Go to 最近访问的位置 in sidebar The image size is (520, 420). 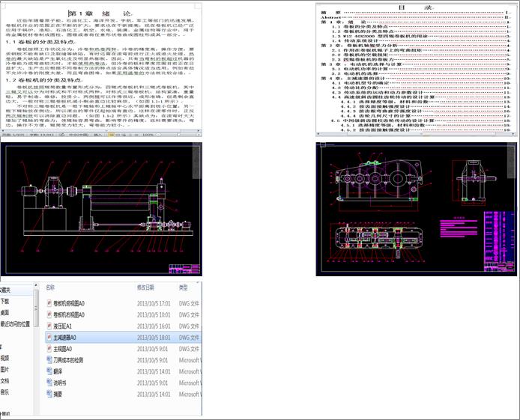pos(15,324)
